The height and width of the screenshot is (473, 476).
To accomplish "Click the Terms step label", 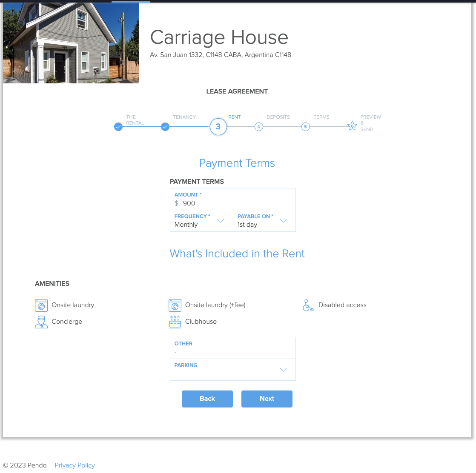I will tap(321, 117).
